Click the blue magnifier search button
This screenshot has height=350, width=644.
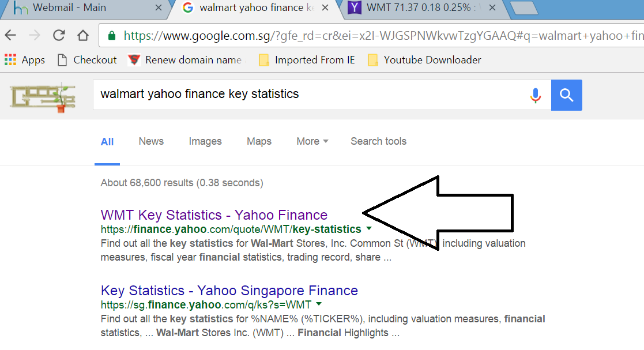tap(566, 95)
